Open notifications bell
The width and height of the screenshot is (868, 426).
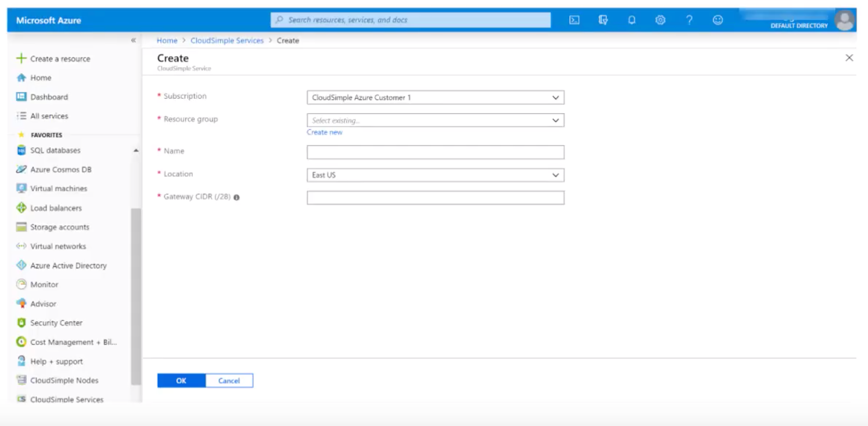click(632, 20)
